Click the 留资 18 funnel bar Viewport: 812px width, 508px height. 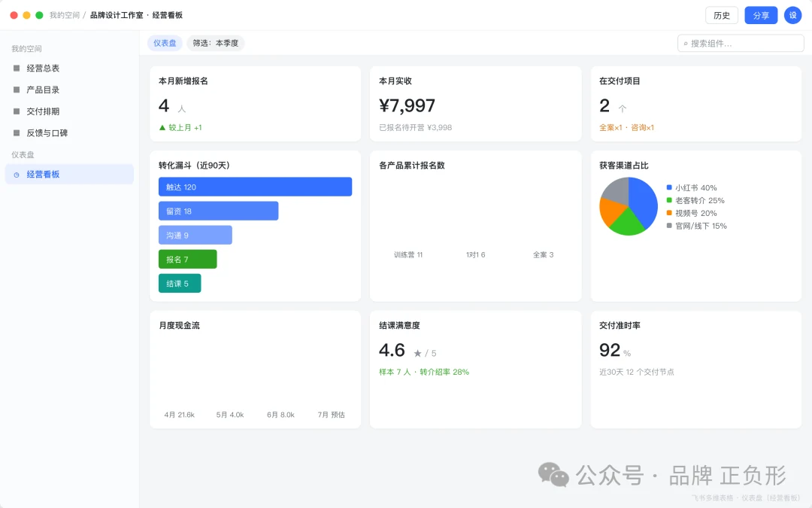click(219, 211)
